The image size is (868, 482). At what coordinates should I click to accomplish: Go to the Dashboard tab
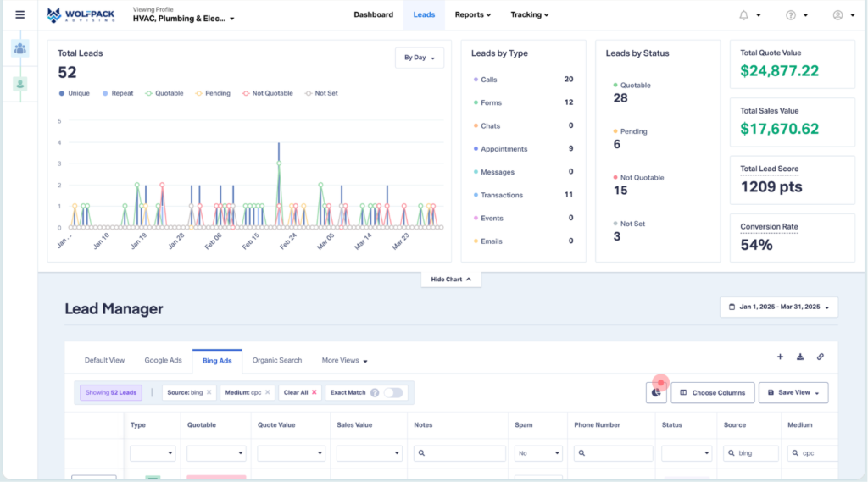click(x=374, y=15)
